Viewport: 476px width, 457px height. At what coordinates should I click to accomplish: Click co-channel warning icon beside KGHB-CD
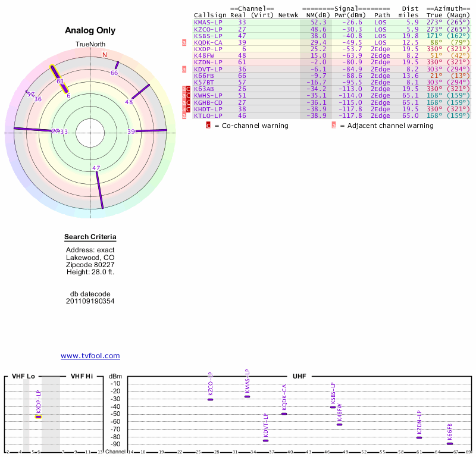[x=188, y=102]
